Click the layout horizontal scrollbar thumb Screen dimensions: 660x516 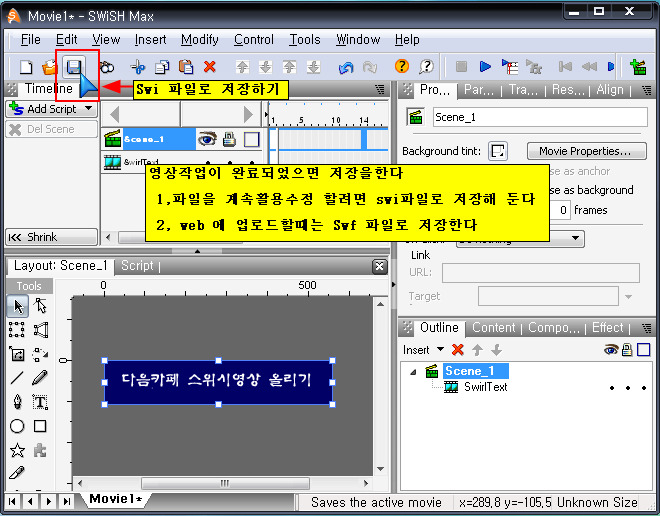[x=225, y=483]
